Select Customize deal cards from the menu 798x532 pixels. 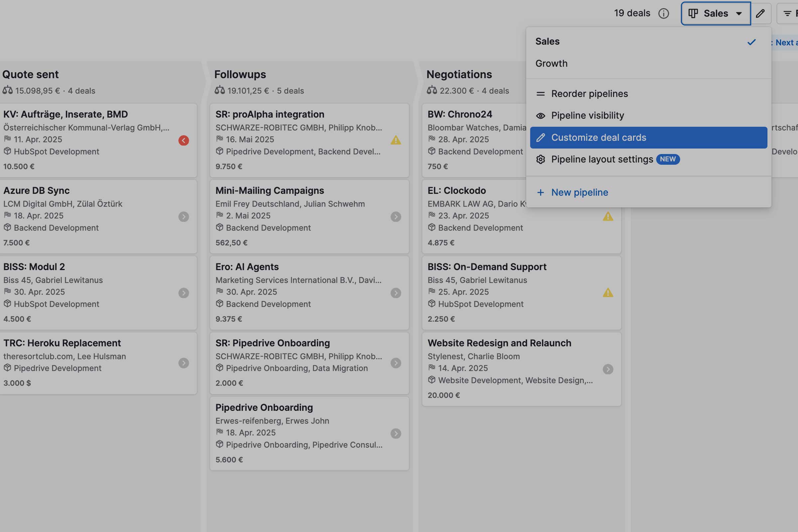[x=599, y=137]
